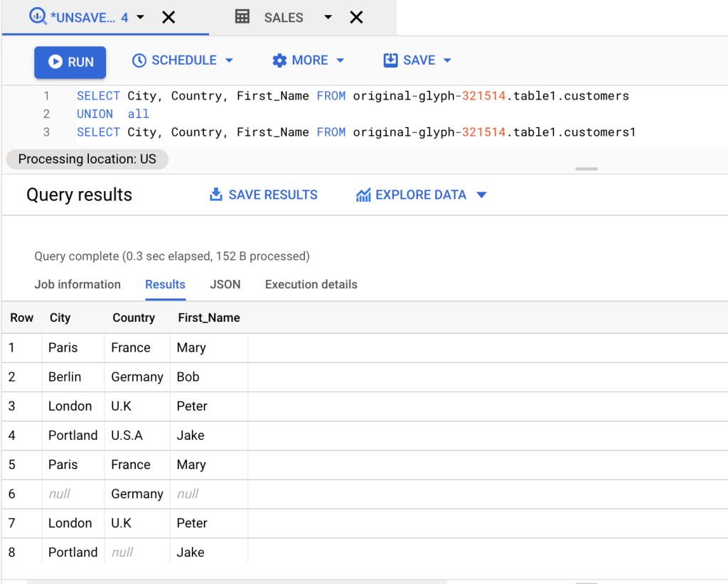
Task: Open the Job information tab
Action: click(x=77, y=284)
